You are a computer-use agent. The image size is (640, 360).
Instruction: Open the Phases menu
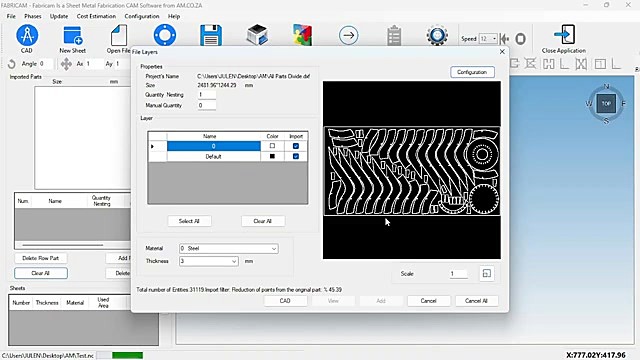tap(33, 16)
